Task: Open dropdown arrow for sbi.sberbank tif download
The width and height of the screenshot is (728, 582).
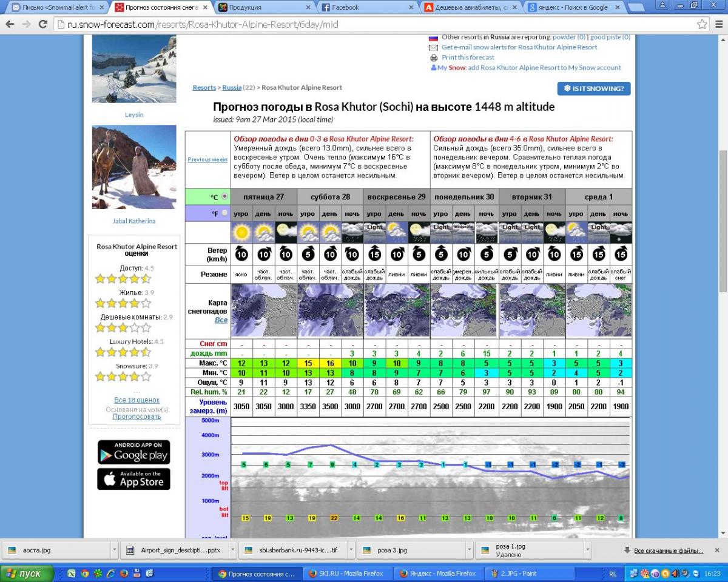Action: click(x=351, y=550)
